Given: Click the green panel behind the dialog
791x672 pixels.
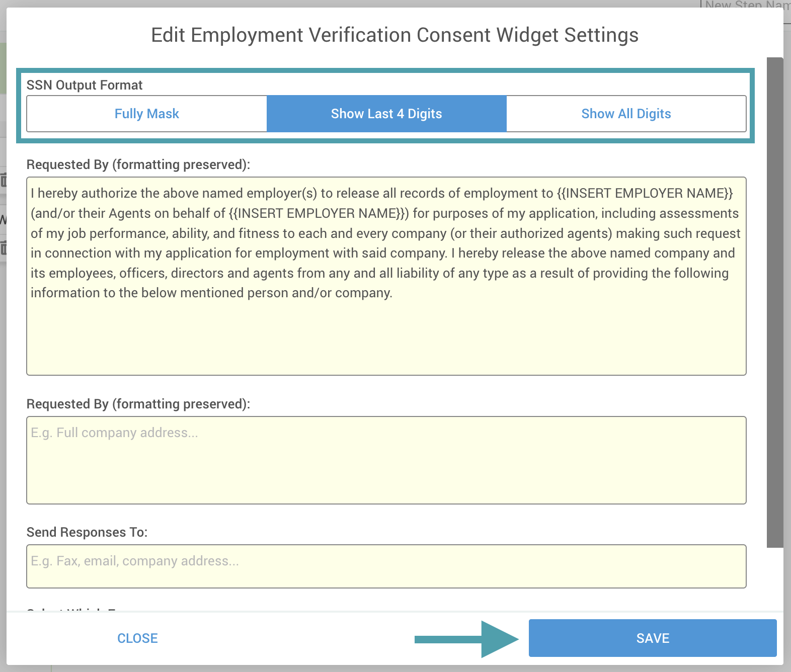Looking at the screenshot, I should [3, 68].
